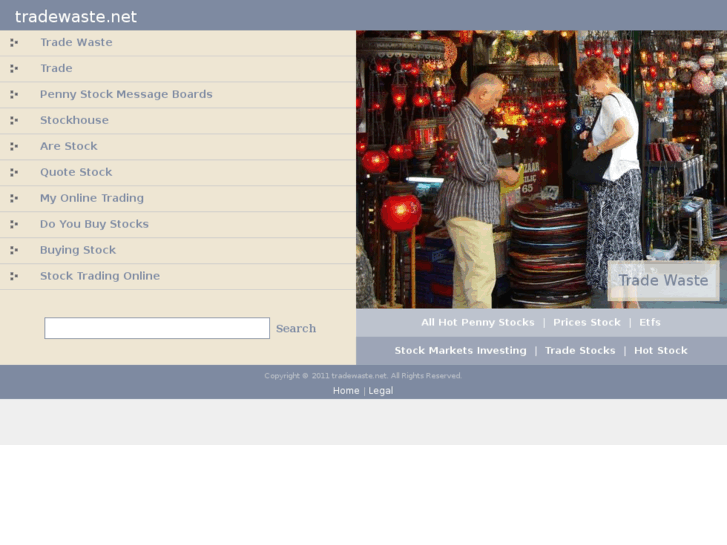Click the copyright 2011 tradewaste.net text
Image resolution: width=727 pixels, height=545 pixels.
(363, 376)
